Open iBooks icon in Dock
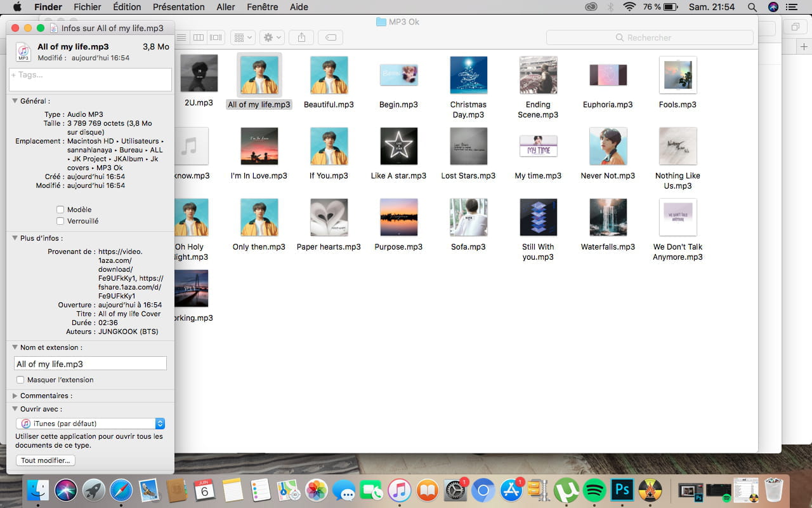The height and width of the screenshot is (508, 812). click(x=428, y=490)
